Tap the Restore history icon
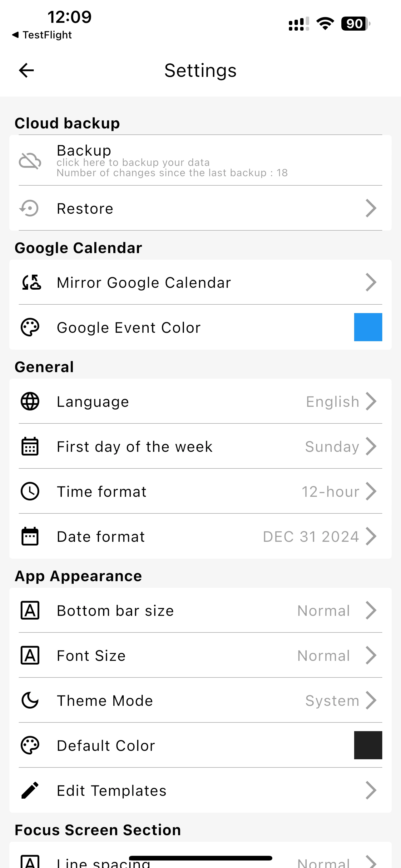 [x=30, y=208]
